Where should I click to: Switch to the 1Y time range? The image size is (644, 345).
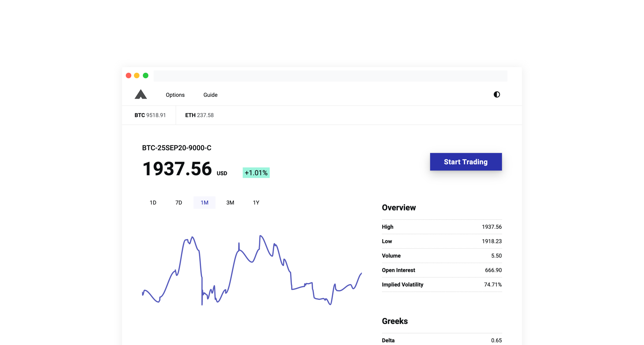256,203
